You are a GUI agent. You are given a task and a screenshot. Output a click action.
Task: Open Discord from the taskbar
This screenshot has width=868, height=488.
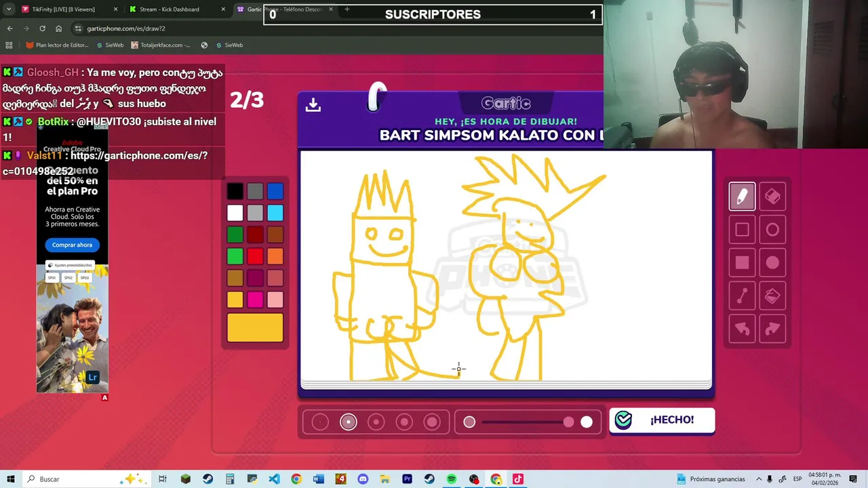pos(363,479)
